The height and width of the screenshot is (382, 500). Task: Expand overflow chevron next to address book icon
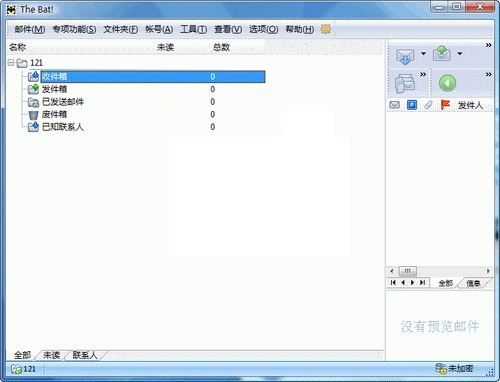(x=423, y=74)
